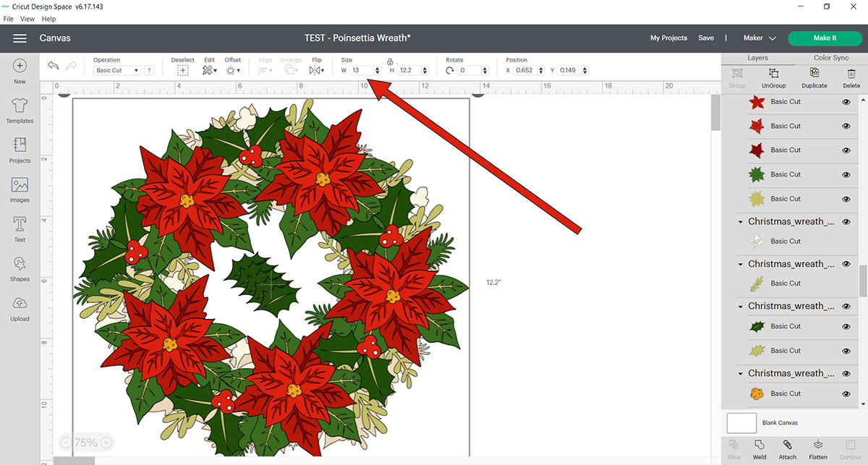Hide the Christmas_wreath group above the white flower layer
Screen dimensions: 868x465
[x=846, y=222]
